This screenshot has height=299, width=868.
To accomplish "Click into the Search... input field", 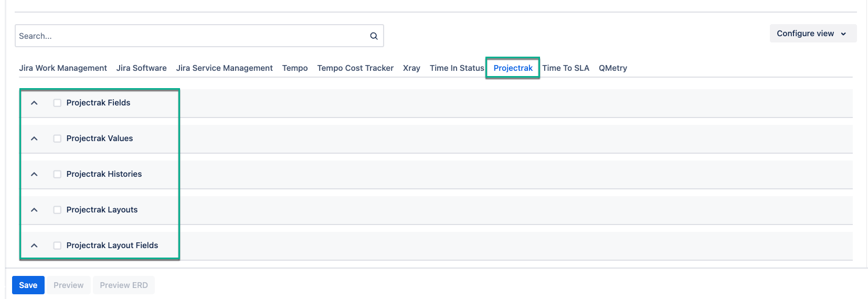I will pyautogui.click(x=199, y=36).
